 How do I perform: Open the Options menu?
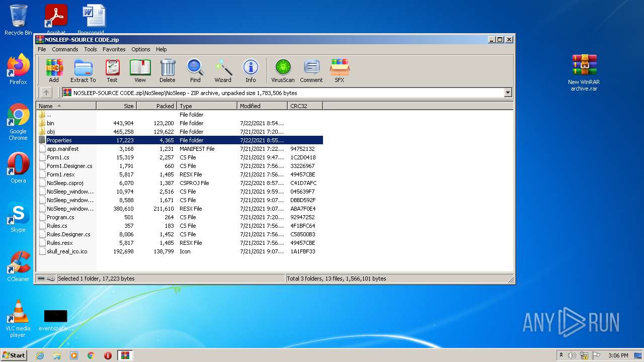coord(141,49)
